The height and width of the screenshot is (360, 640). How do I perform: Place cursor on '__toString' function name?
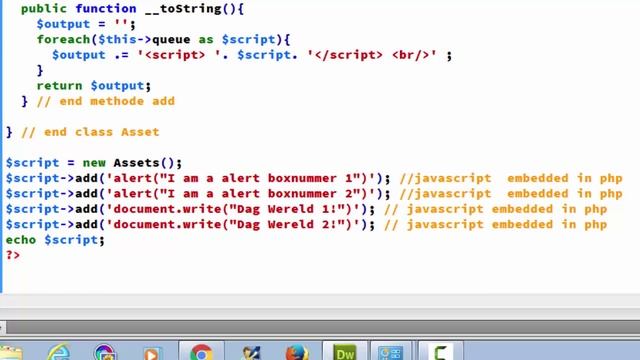[x=183, y=9]
